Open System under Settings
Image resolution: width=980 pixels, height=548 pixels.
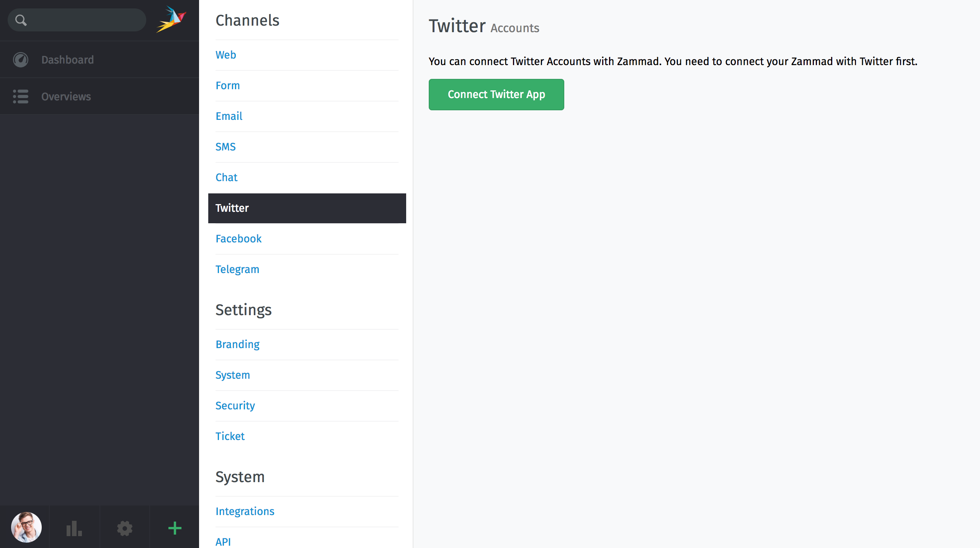[x=232, y=375]
